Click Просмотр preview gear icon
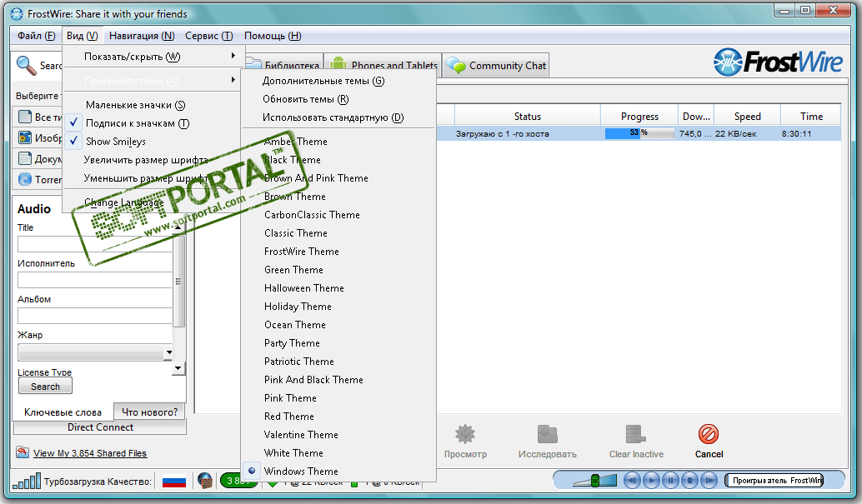862x504 pixels. pyautogui.click(x=465, y=434)
